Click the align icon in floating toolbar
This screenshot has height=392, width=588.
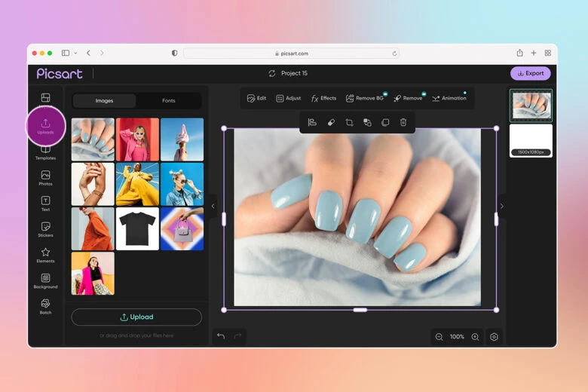point(312,122)
